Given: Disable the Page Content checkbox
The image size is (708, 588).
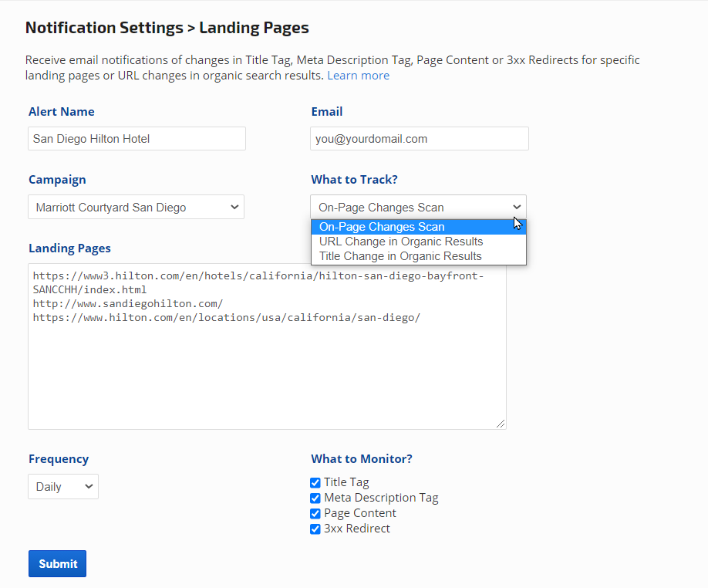Looking at the screenshot, I should pos(315,514).
